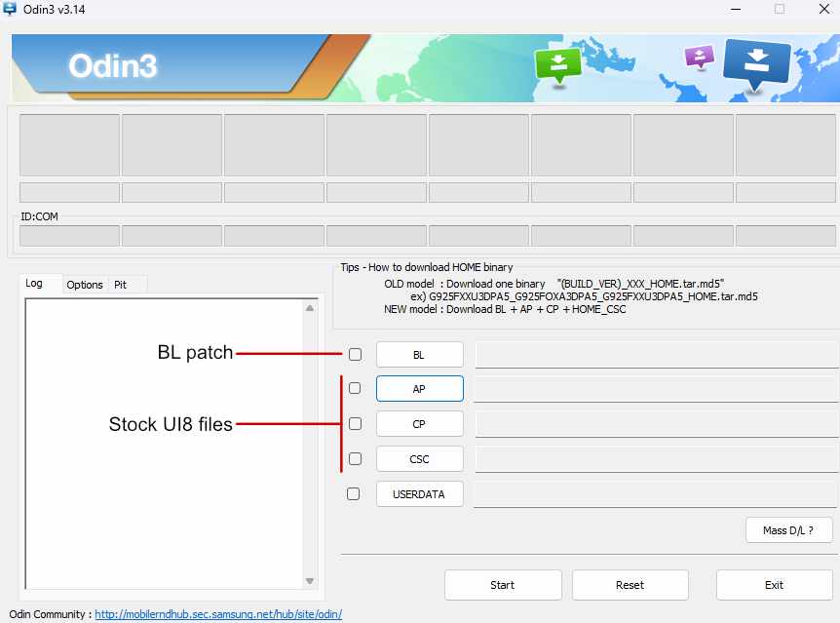Open the Pit tab
Image resolution: width=840 pixels, height=623 pixels.
tap(124, 284)
